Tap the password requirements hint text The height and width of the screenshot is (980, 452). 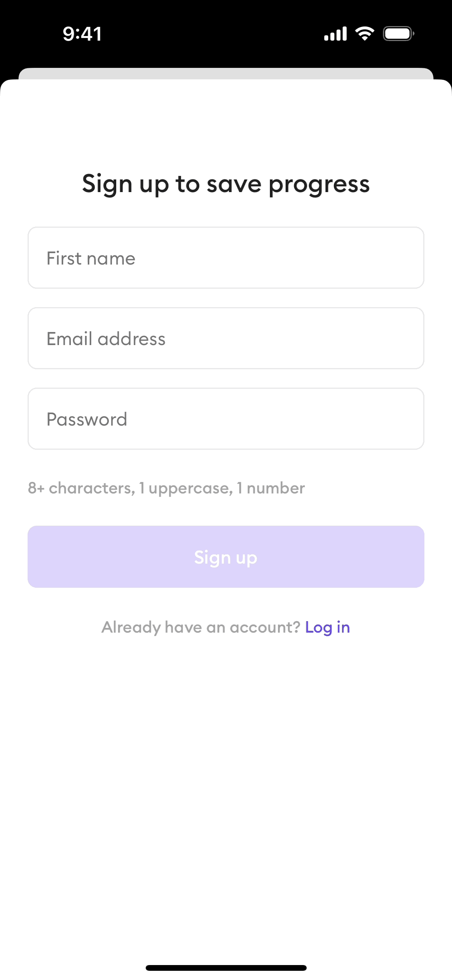click(166, 488)
